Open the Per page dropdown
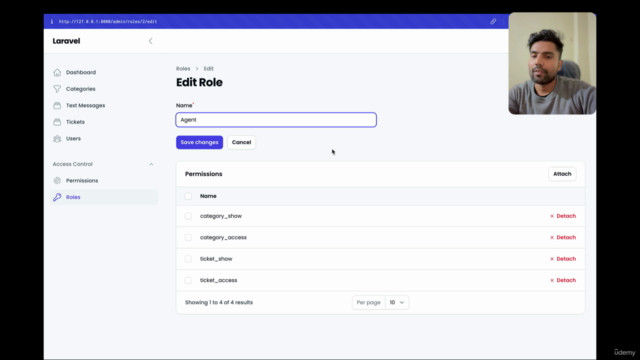Screen dimensions: 640x360 point(397,302)
